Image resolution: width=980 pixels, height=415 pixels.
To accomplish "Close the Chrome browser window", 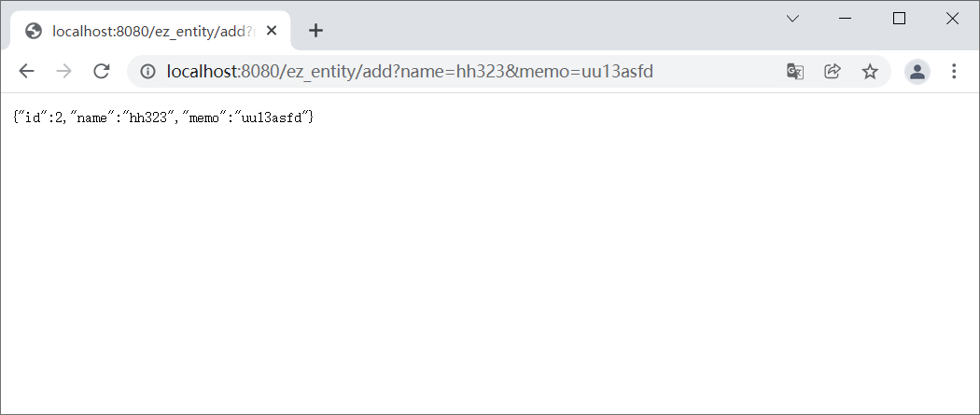I will coord(952,19).
